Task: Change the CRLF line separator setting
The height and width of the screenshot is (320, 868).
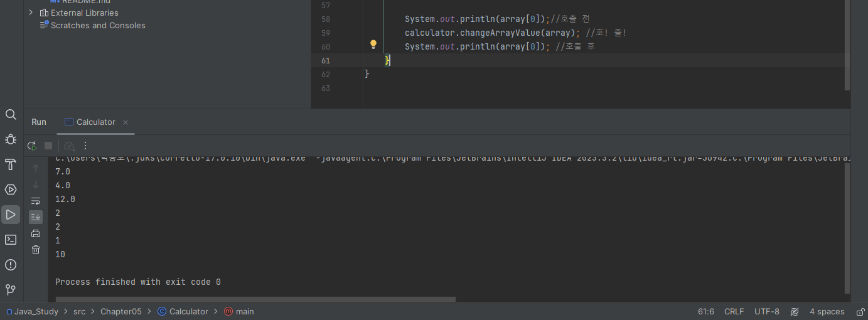Action: pos(734,311)
